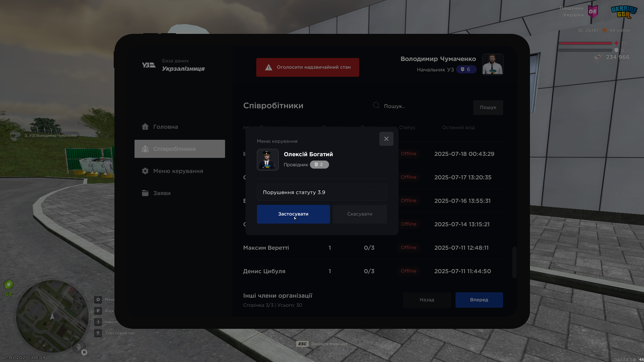Click the Заяви folder icon
The width and height of the screenshot is (644, 362).
pos(145,193)
